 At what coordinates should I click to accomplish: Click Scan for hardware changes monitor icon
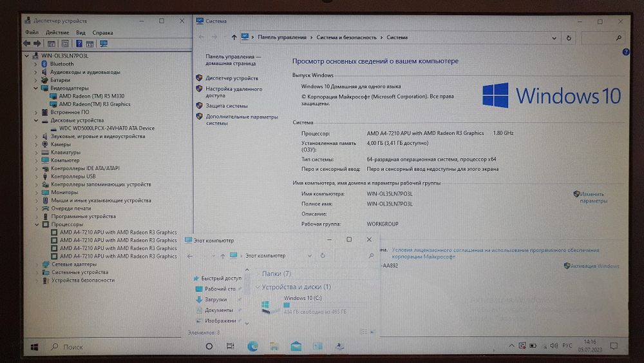(x=104, y=44)
